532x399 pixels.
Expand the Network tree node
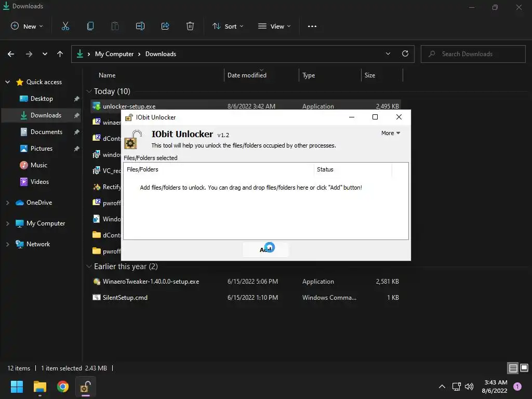7,244
